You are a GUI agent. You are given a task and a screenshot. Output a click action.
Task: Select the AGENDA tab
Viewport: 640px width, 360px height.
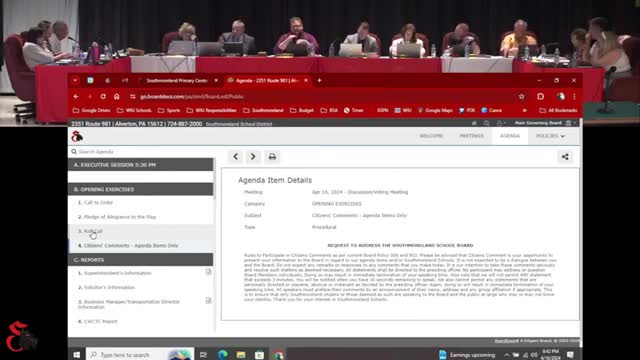coord(510,136)
